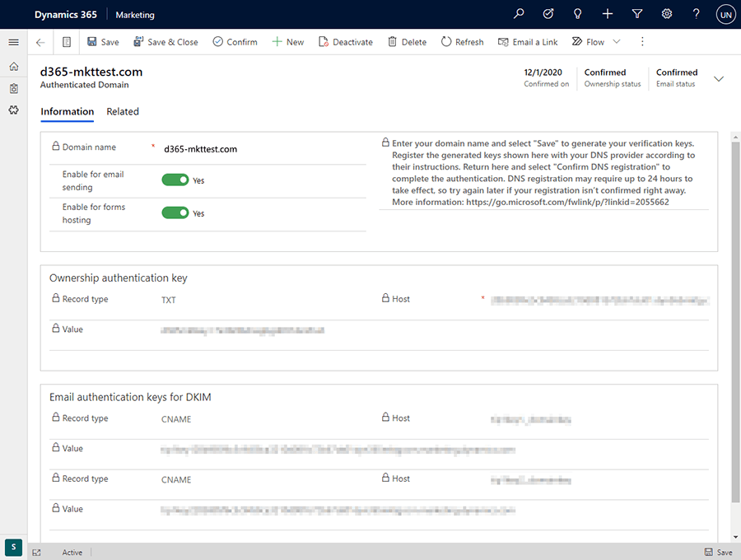Click the Email authentication keys for DKIM heading
Screen dimensions: 741x560
[x=130, y=397]
